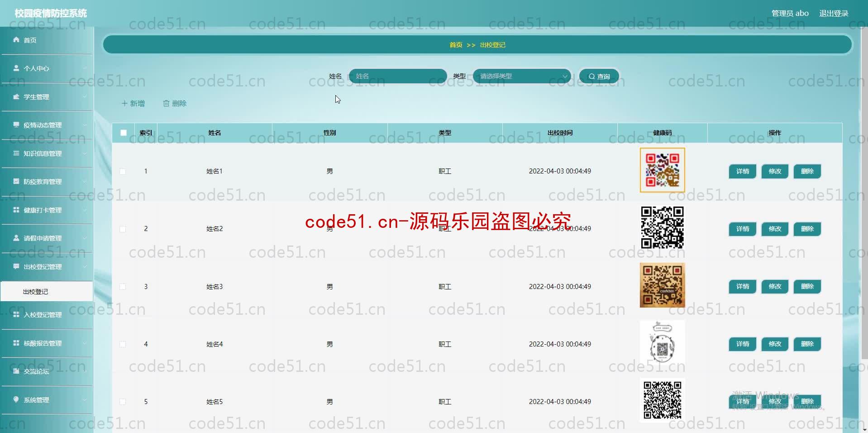Open the 请选择类型 dropdown

pos(522,76)
